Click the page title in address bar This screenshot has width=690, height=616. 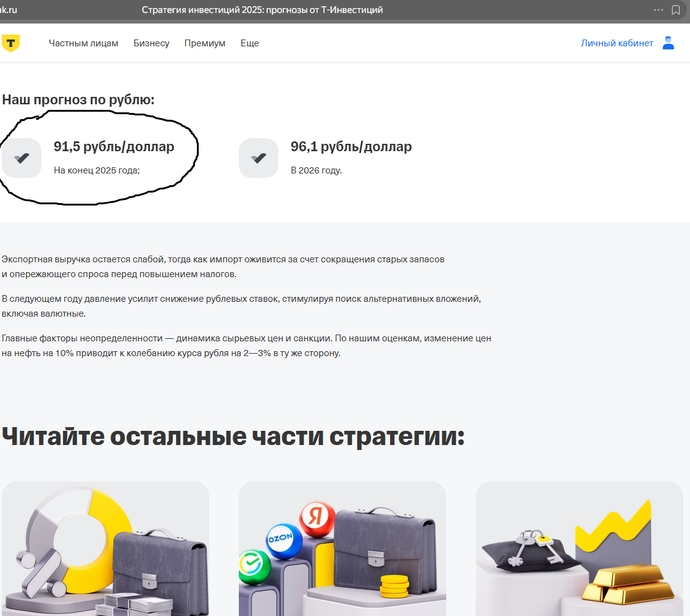(x=262, y=10)
